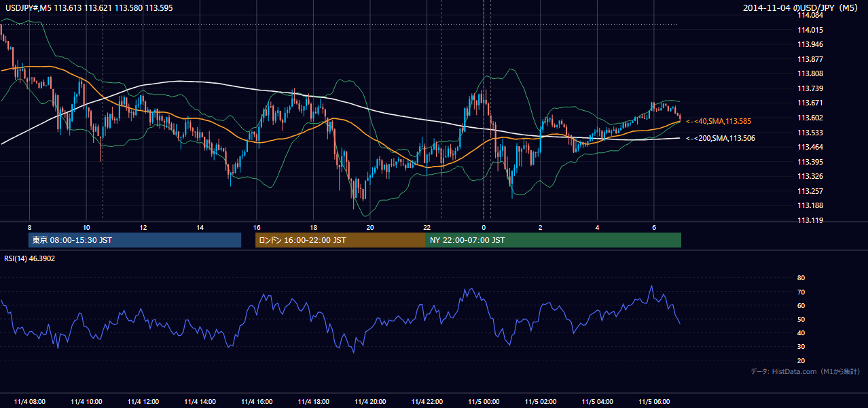Click hour tick 18 below the price chart
Screen dimensions: 868x408
313,227
